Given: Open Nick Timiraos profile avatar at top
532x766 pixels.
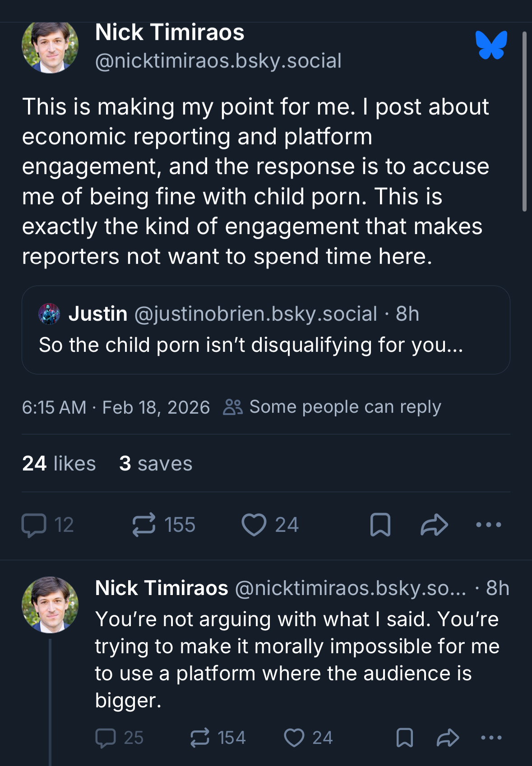Looking at the screenshot, I should coord(50,46).
